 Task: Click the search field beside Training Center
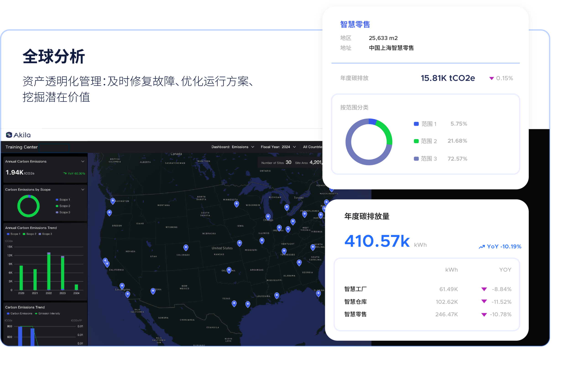(54, 148)
